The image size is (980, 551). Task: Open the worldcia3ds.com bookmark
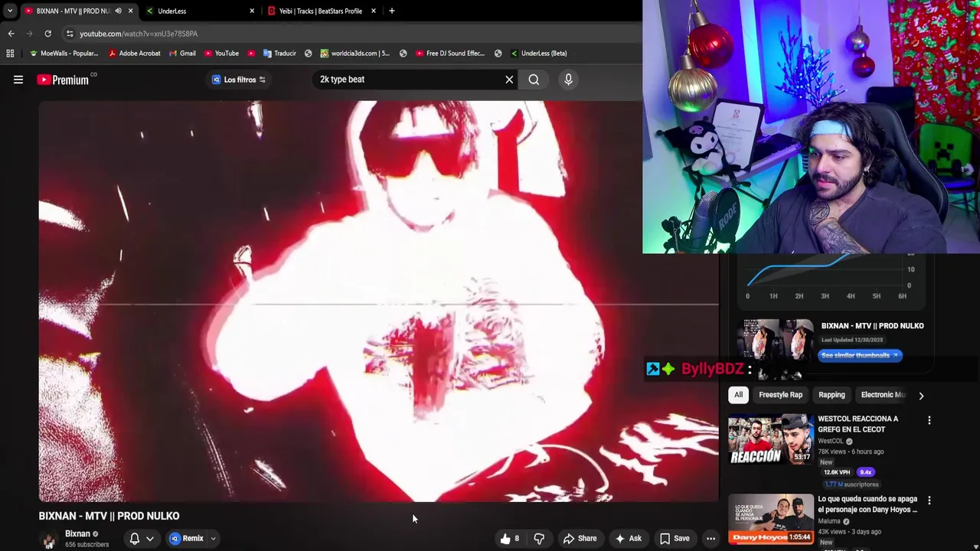point(354,54)
